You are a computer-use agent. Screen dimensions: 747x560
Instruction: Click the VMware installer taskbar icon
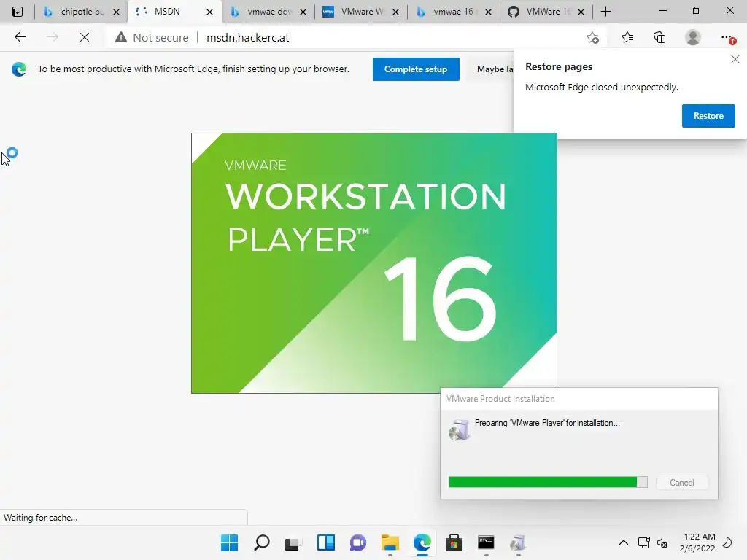click(518, 542)
